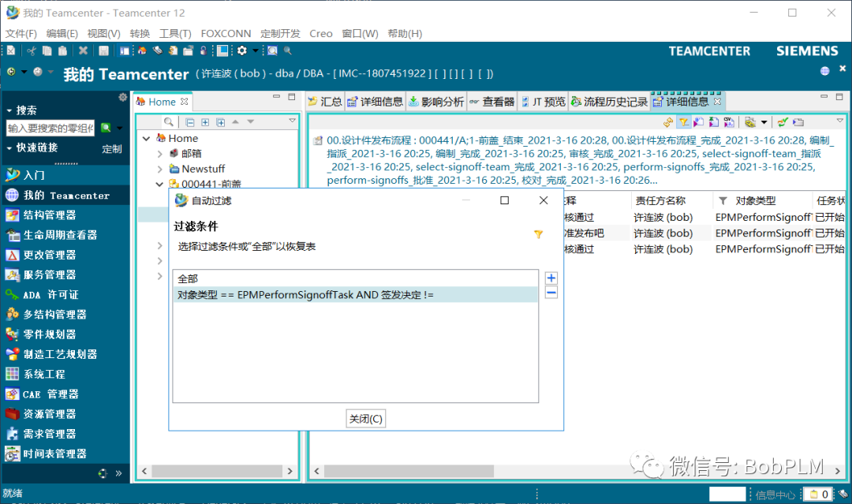Select the EPMPerformSignoffTask filter condition row
Viewport: 852px width, 504px height.
[355, 295]
